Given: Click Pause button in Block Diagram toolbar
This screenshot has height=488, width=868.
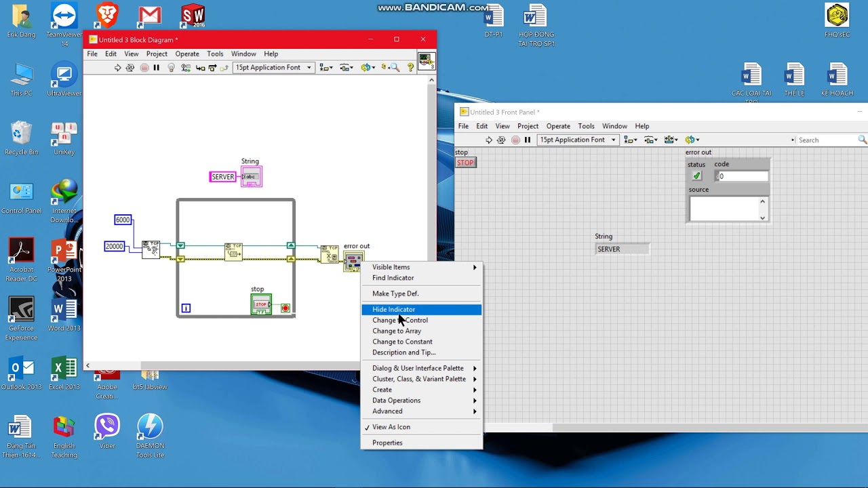Looking at the screenshot, I should coord(157,68).
